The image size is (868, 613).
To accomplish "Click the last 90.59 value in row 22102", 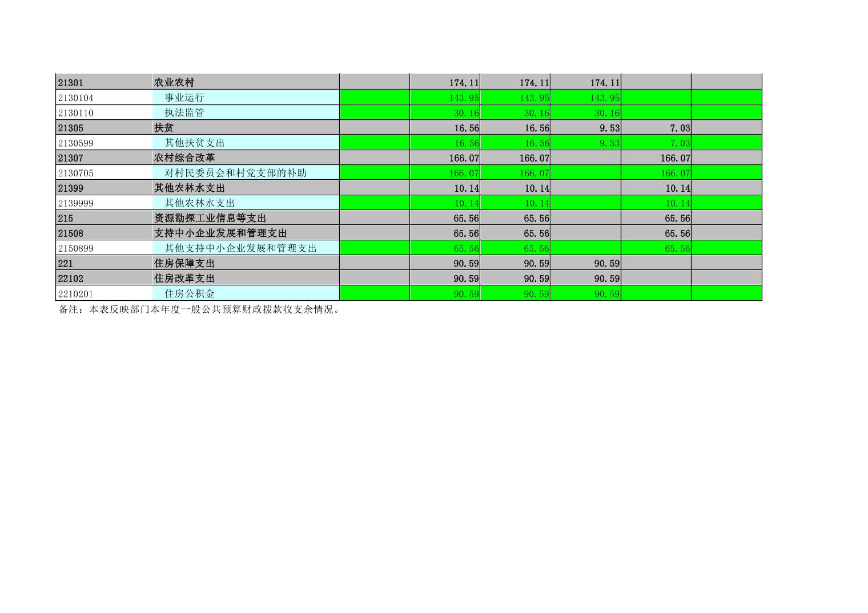I will (607, 279).
